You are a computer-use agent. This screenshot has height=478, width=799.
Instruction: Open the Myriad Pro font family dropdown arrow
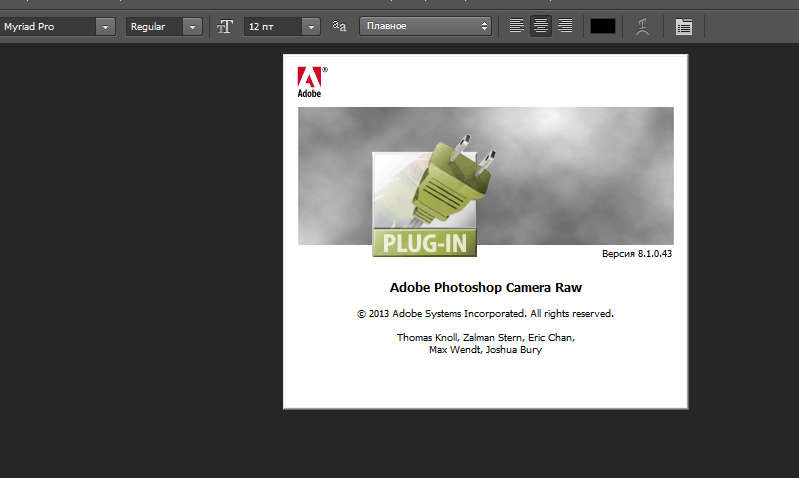[x=105, y=26]
